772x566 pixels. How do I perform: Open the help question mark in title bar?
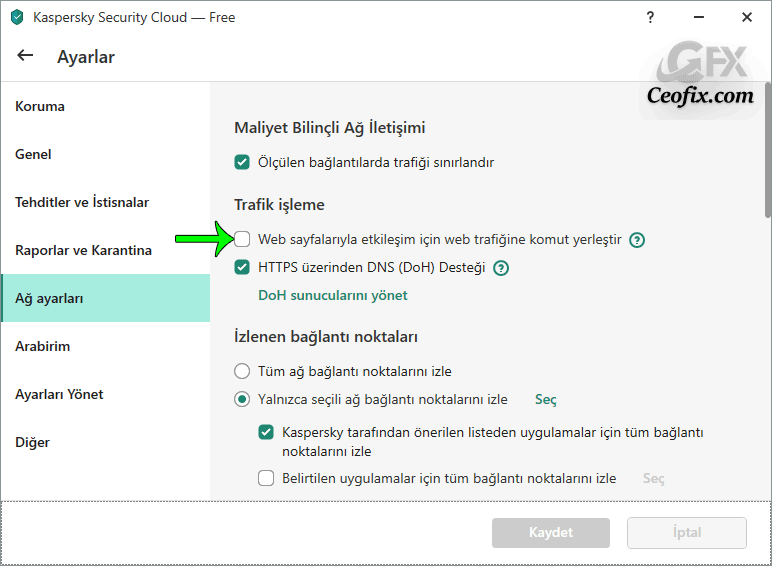pyautogui.click(x=650, y=17)
